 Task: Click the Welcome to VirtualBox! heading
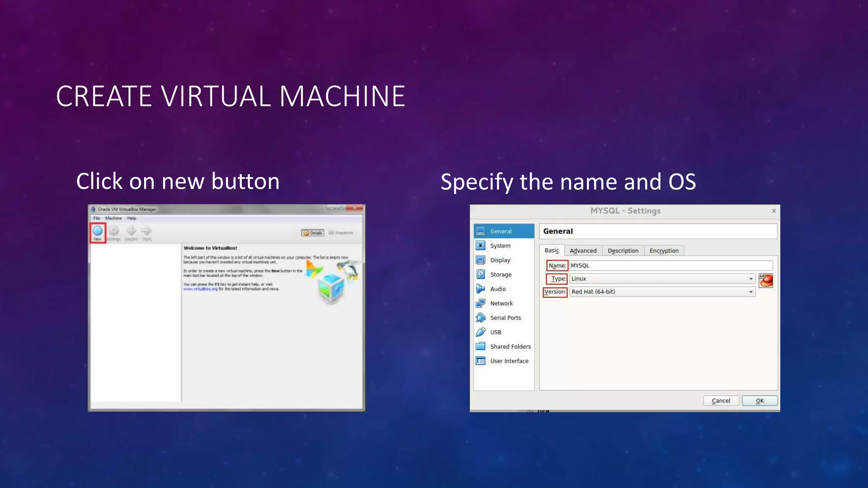[x=210, y=248]
